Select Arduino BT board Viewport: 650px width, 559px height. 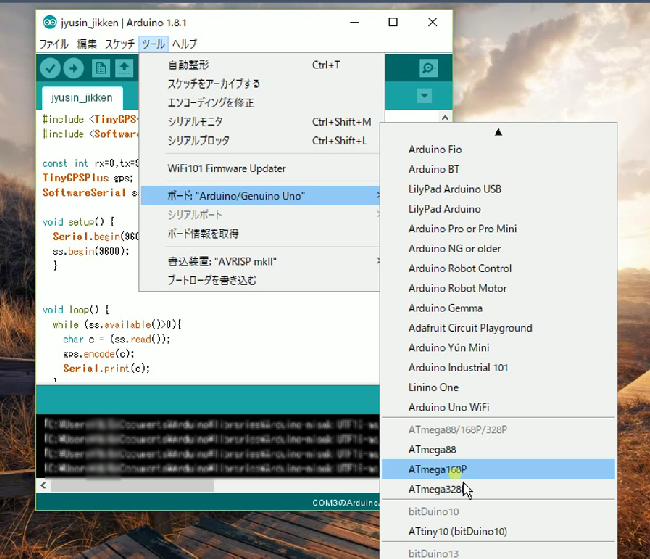coord(498,169)
